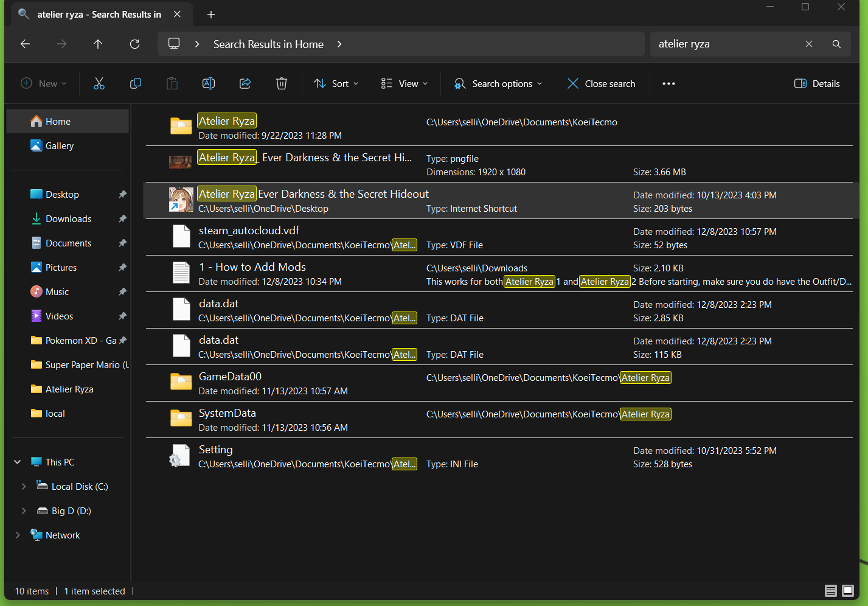Select the Setting INI file icon
868x606 pixels.
(181, 456)
